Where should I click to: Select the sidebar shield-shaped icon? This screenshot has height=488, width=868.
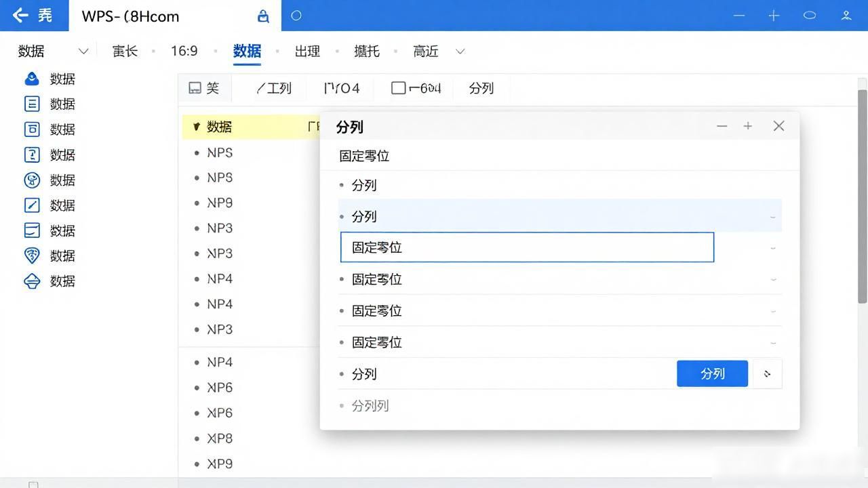click(32, 256)
